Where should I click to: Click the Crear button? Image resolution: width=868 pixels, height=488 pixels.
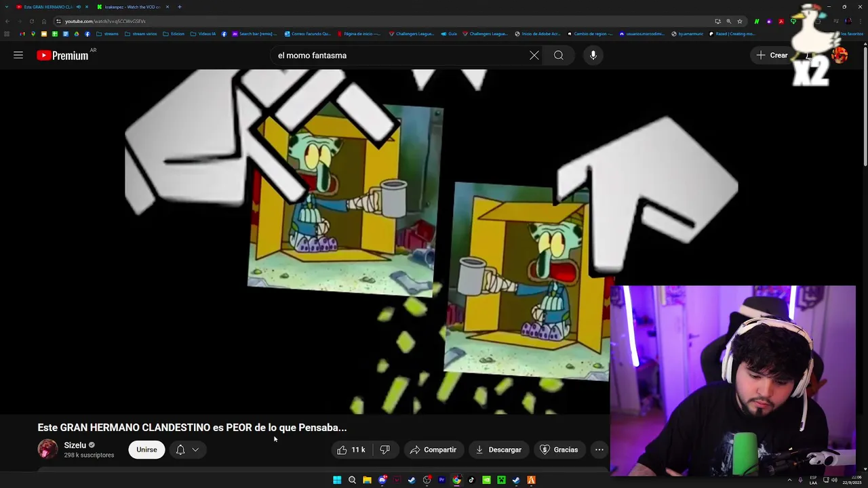[772, 56]
